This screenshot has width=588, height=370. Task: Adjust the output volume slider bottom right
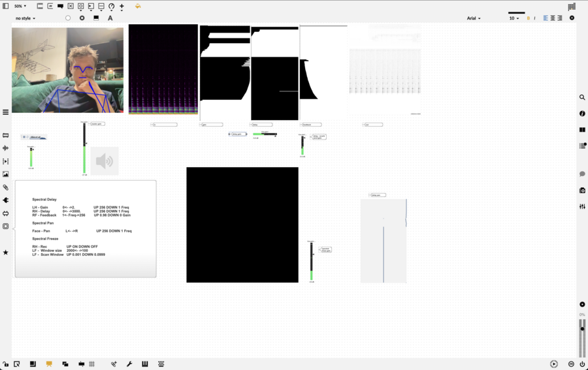click(582, 338)
